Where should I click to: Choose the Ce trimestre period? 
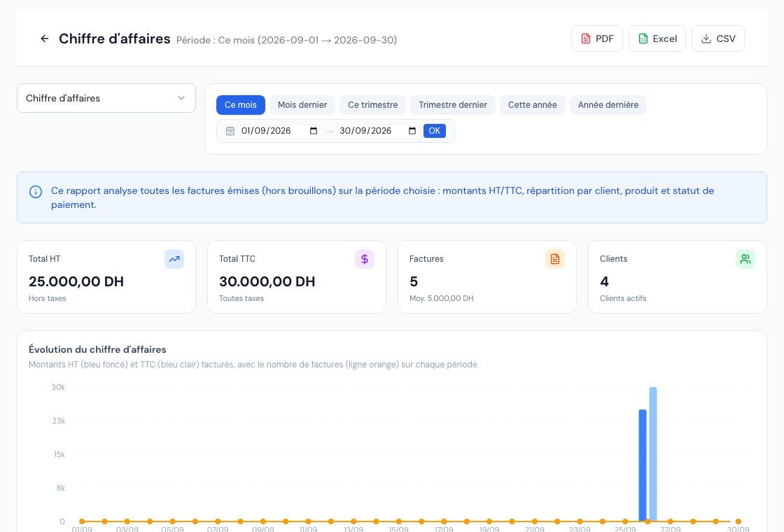point(373,105)
